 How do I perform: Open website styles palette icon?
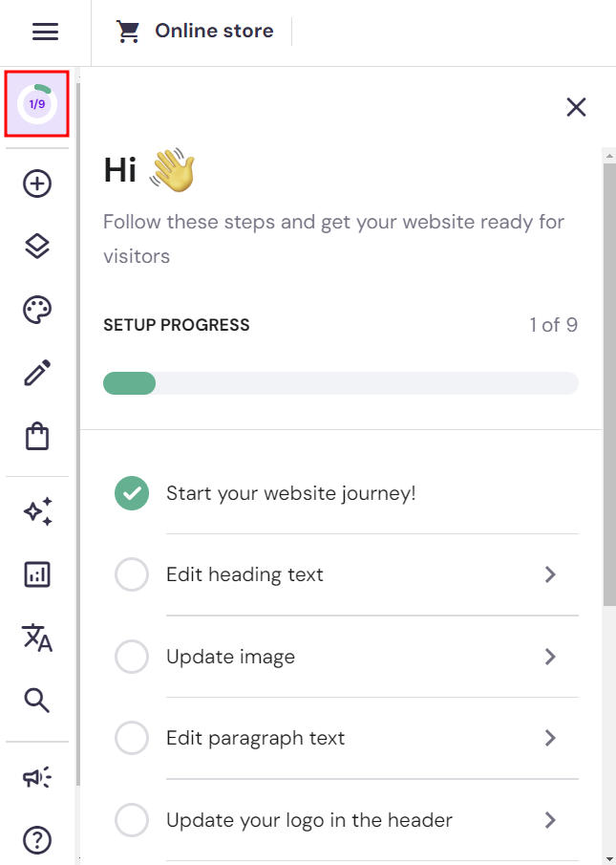click(37, 310)
